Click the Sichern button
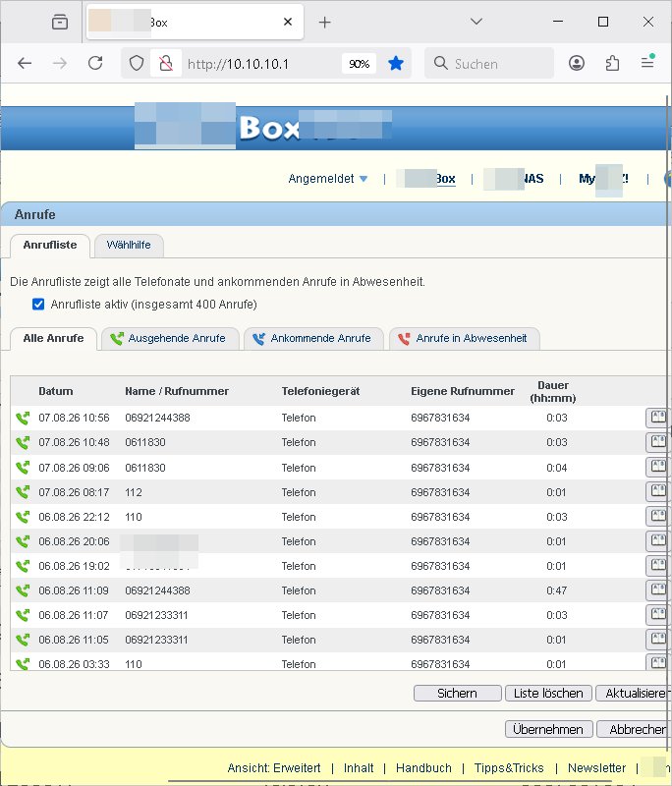 pos(457,694)
